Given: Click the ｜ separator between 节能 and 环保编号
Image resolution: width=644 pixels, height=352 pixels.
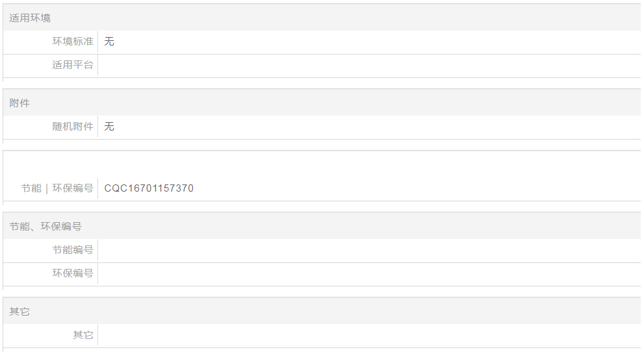Looking at the screenshot, I should point(47,188).
